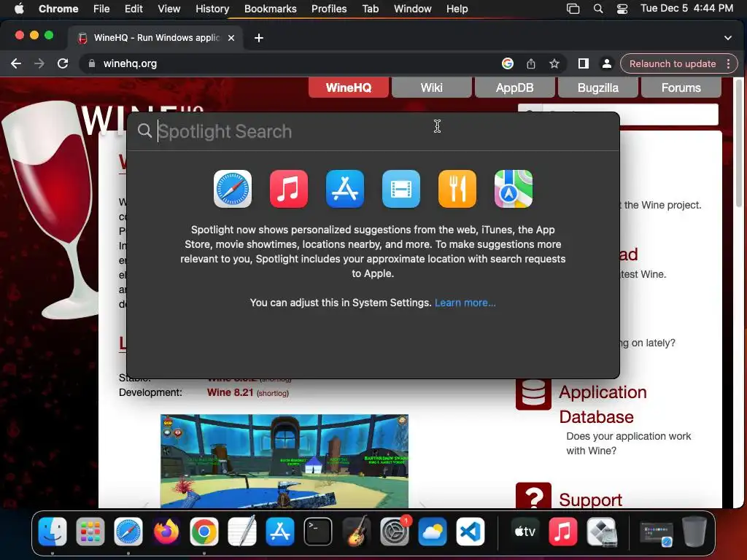Go back in Chrome
Screen dimensions: 747x560
click(16, 63)
